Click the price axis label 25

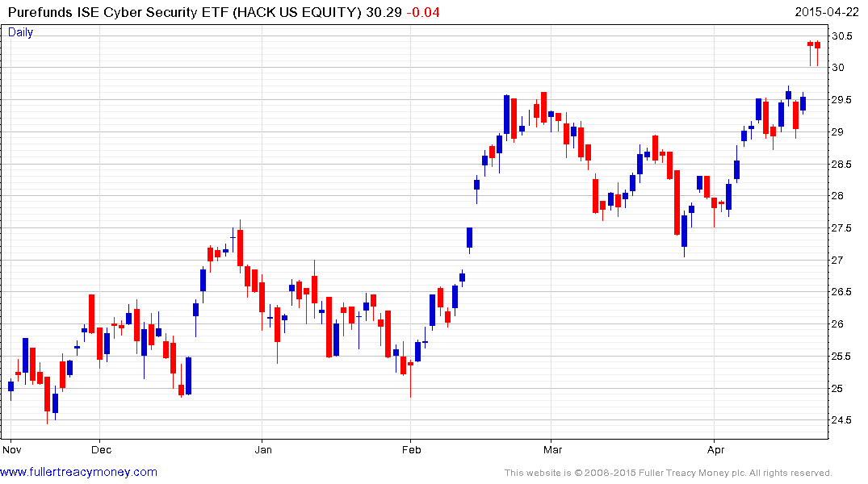click(837, 388)
